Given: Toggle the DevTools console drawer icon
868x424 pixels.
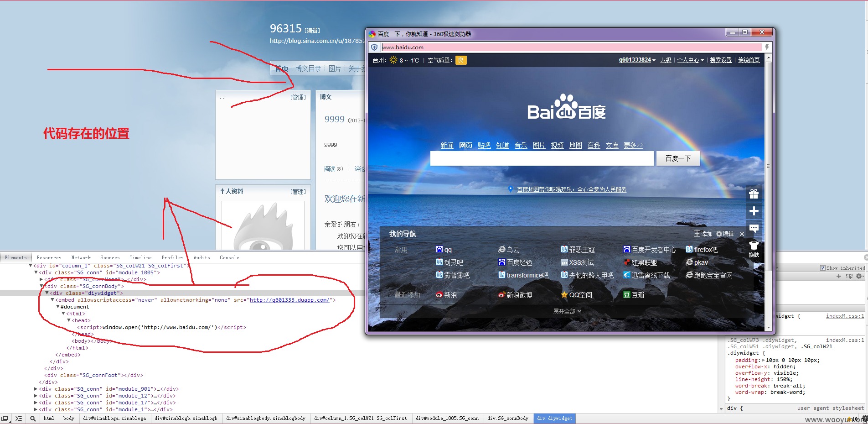Looking at the screenshot, I should (19, 418).
